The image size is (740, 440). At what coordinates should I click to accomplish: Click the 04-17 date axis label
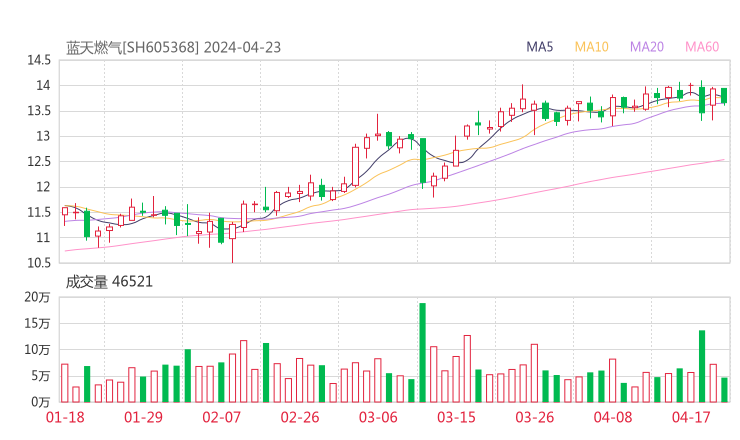click(x=691, y=417)
